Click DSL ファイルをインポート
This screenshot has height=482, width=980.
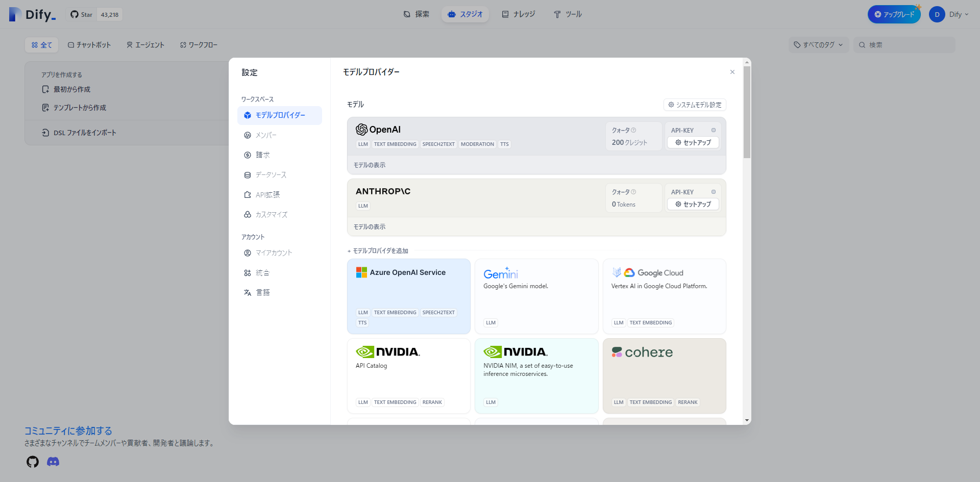(79, 133)
